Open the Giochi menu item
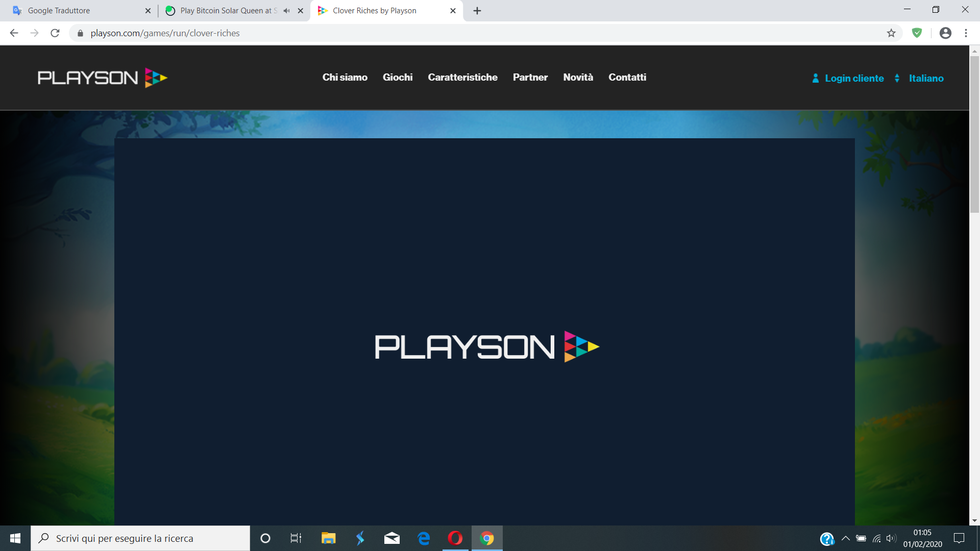The width and height of the screenshot is (980, 551). [x=398, y=77]
